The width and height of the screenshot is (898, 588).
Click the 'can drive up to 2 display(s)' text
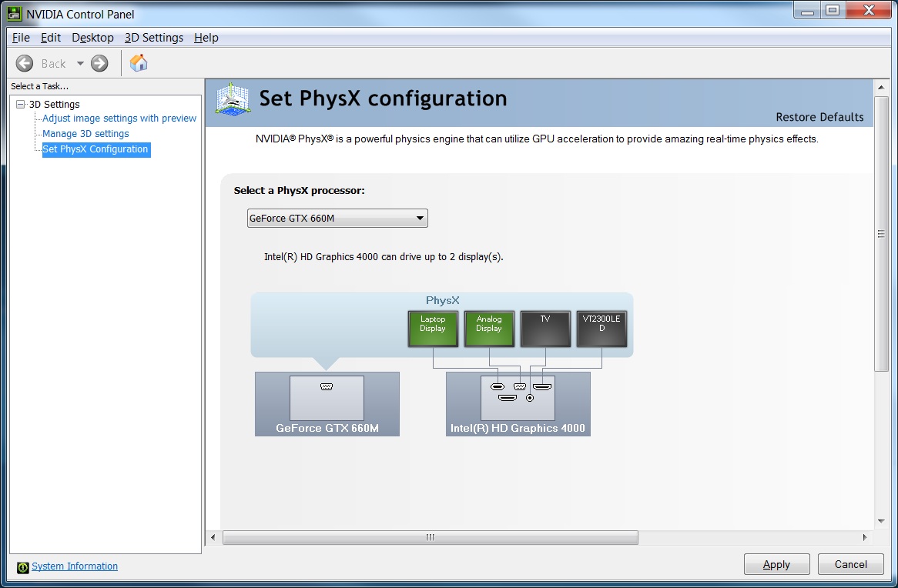point(442,257)
